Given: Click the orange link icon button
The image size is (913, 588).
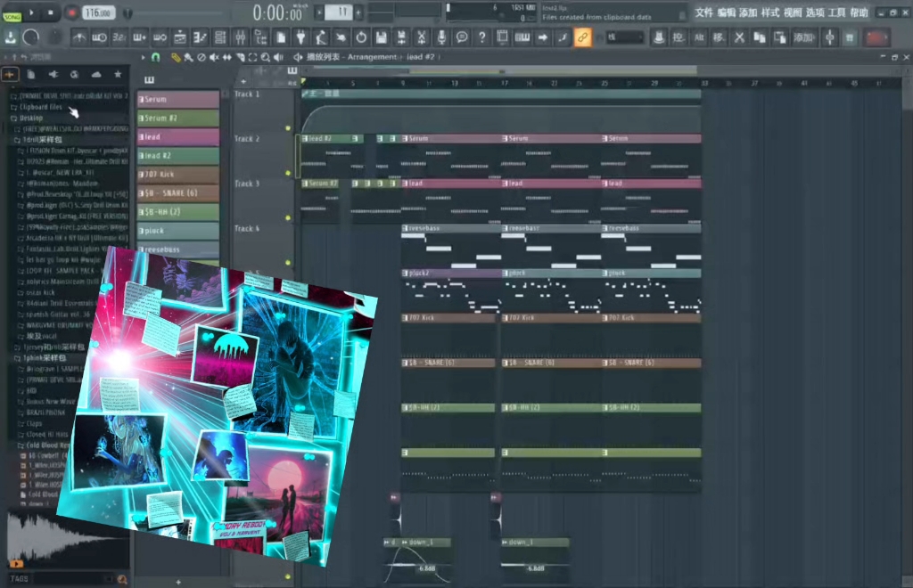Looking at the screenshot, I should pos(582,37).
